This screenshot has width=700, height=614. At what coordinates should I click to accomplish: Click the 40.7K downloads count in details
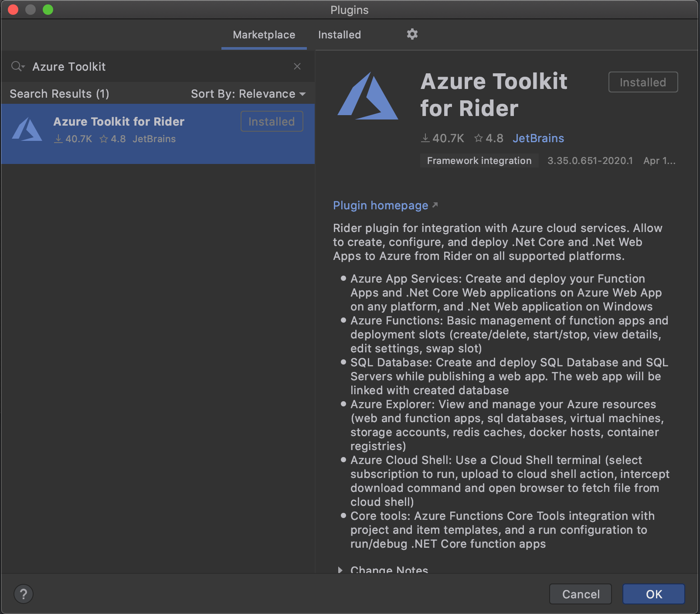pyautogui.click(x=442, y=138)
